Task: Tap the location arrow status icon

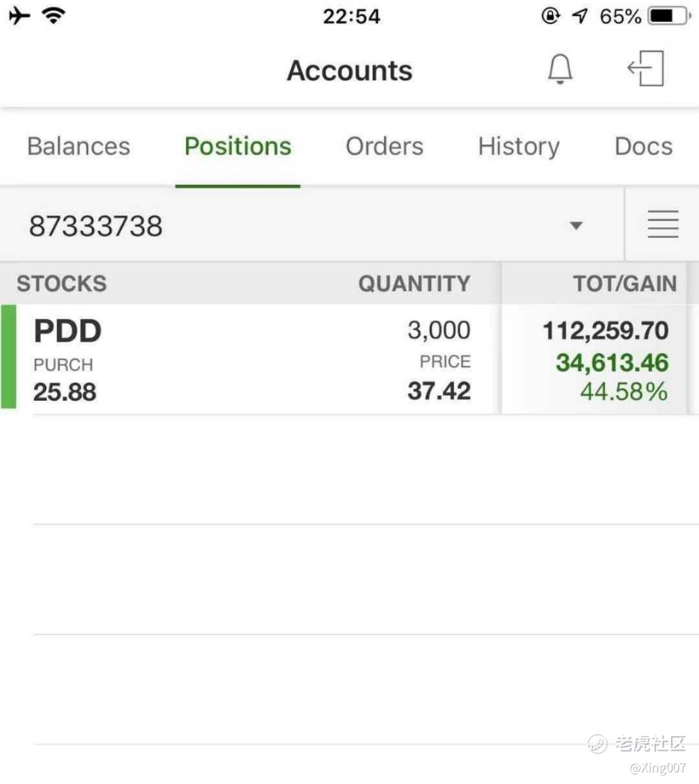Action: (580, 16)
